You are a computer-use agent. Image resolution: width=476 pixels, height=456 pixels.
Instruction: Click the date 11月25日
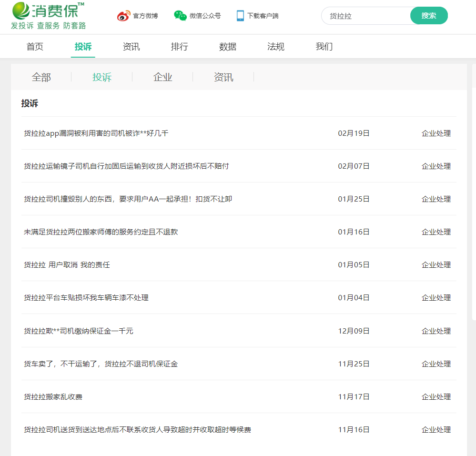(x=354, y=364)
